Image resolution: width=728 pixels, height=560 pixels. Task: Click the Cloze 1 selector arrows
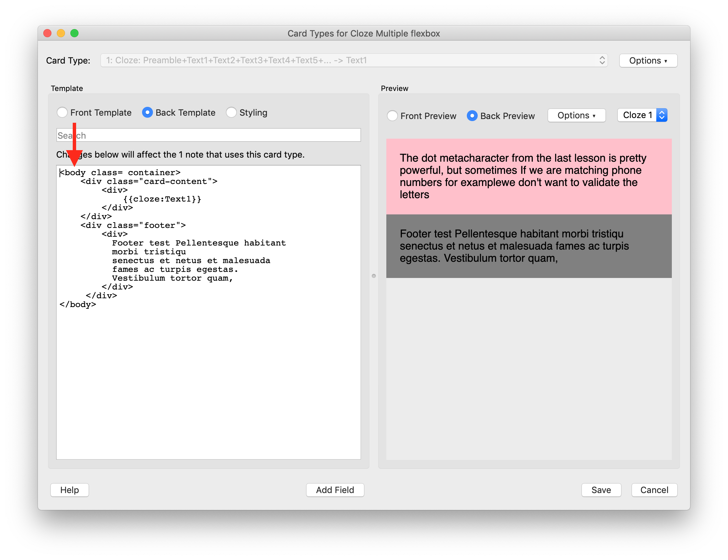coord(662,115)
